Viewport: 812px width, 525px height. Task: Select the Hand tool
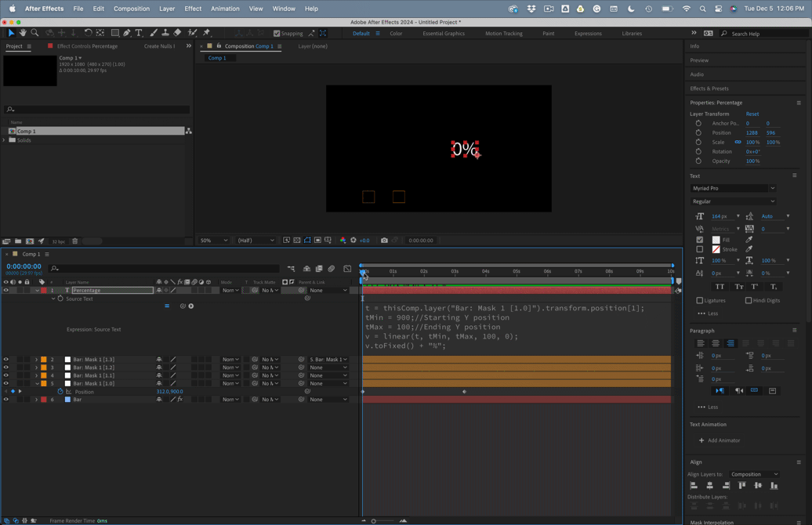pyautogui.click(x=23, y=33)
